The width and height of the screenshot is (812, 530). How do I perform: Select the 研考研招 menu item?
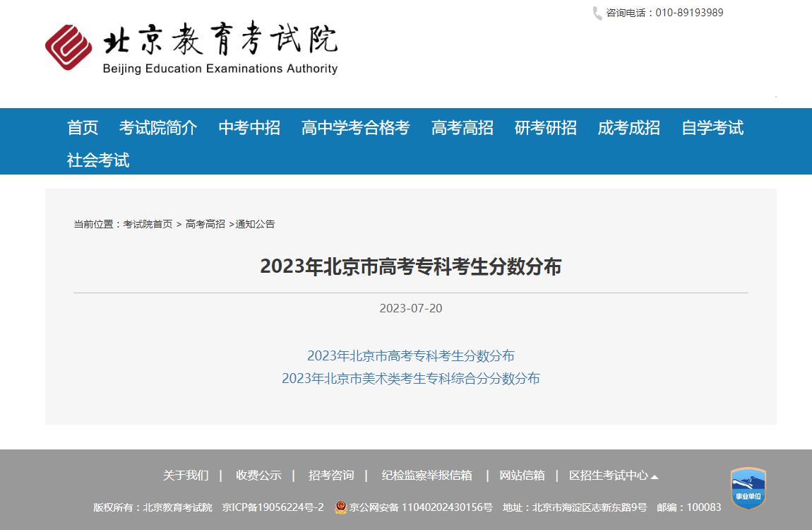point(545,127)
